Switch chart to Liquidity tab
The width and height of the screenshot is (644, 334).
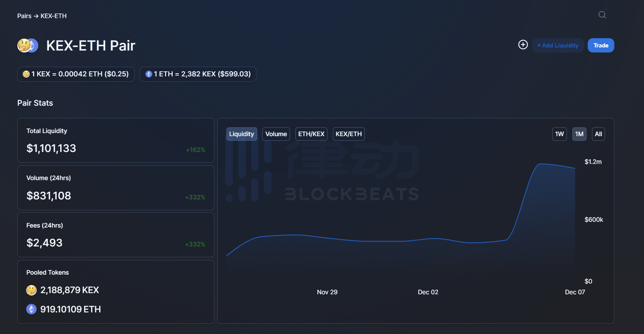(x=242, y=134)
